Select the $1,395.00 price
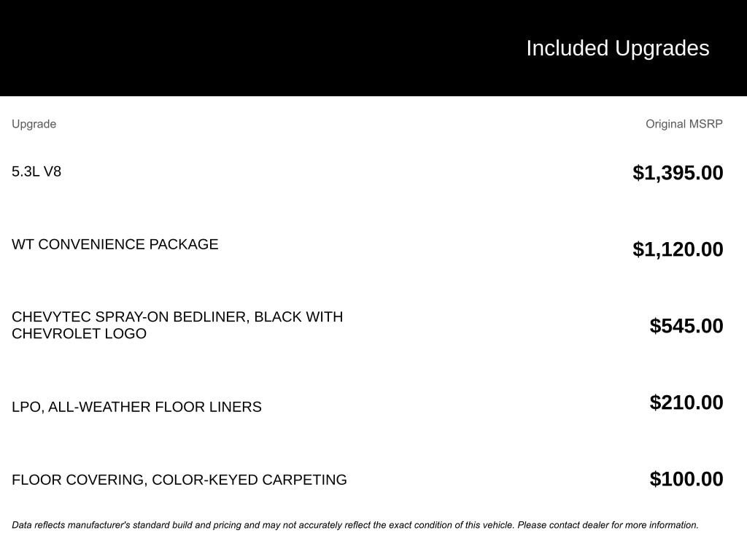The height and width of the screenshot is (560, 747). click(x=678, y=173)
